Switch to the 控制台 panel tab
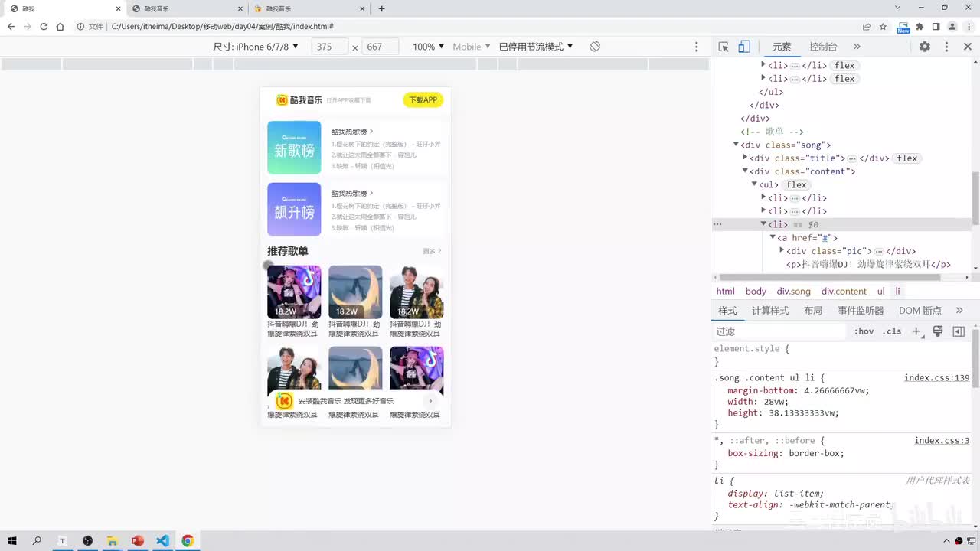This screenshot has height=551, width=980. click(x=823, y=47)
